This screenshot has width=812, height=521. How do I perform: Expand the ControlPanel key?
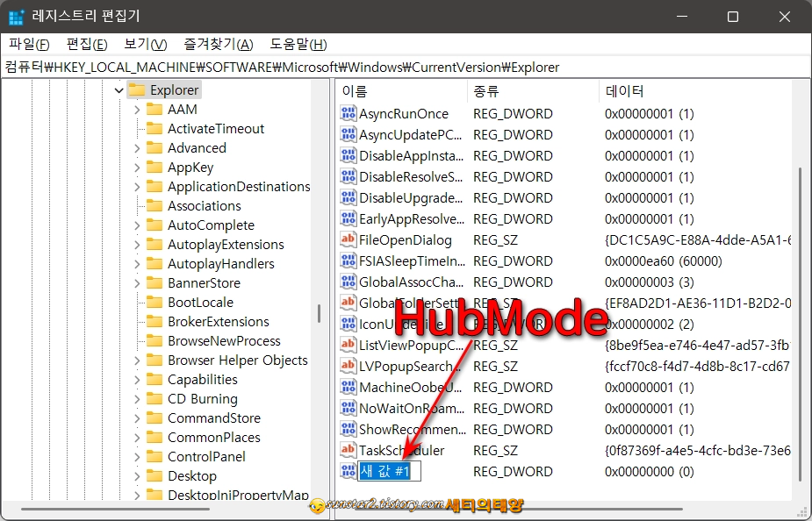(x=137, y=457)
